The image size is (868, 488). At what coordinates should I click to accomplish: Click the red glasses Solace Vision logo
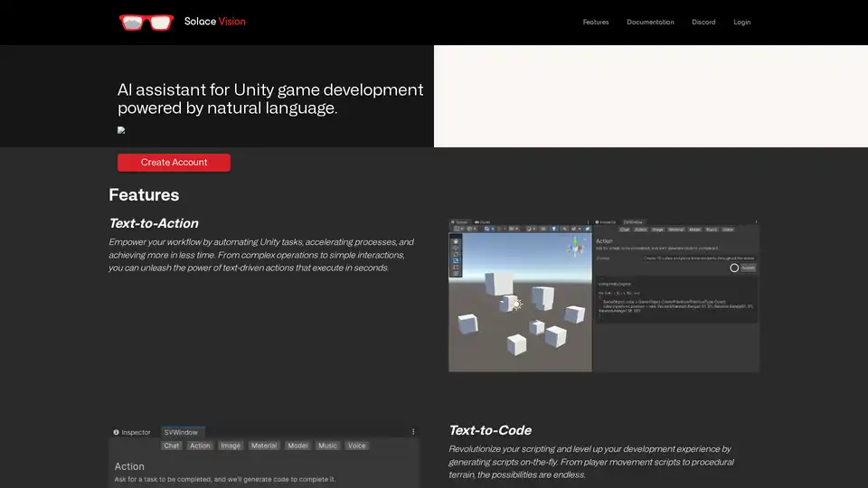(146, 22)
